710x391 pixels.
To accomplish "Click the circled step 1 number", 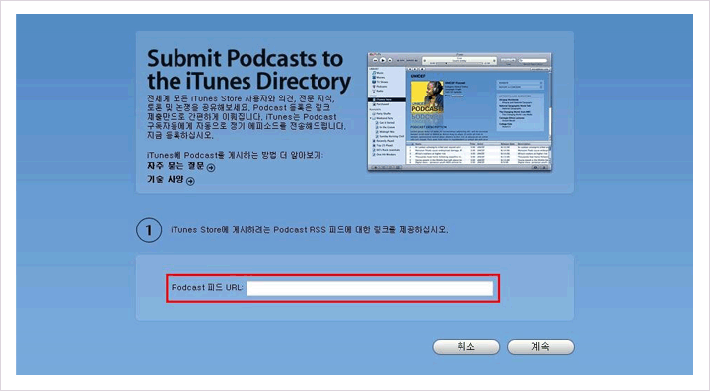I will click(x=149, y=230).
